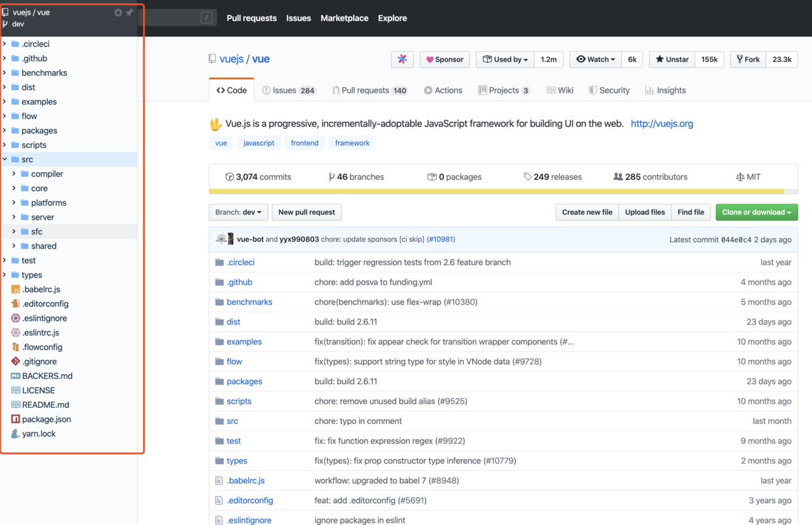Image resolution: width=812 pixels, height=525 pixels.
Task: Open the scripts folder in file list
Action: 239,401
